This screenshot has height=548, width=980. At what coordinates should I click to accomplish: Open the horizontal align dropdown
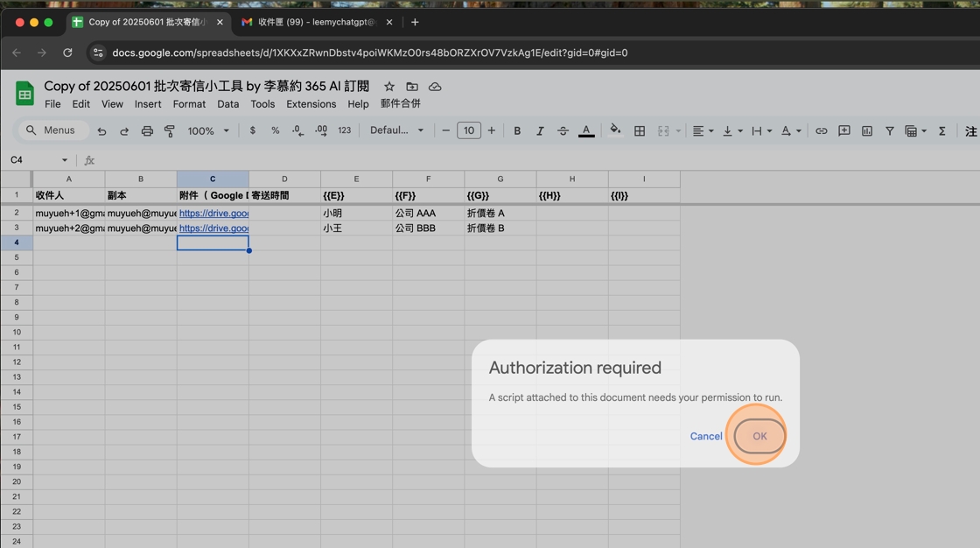point(703,130)
